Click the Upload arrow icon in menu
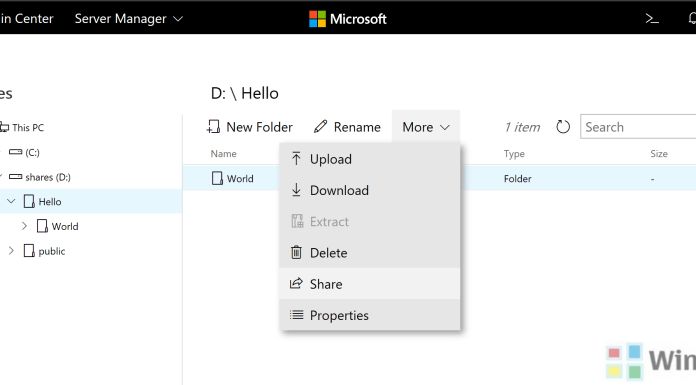 pos(296,159)
